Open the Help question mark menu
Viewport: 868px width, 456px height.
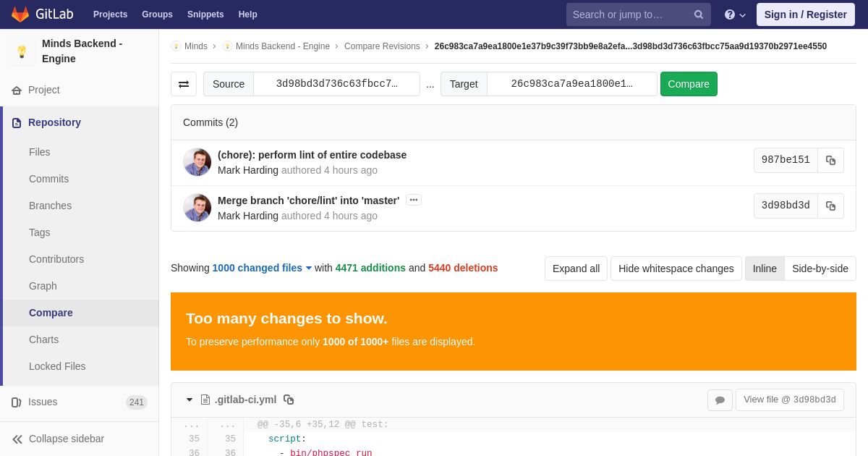(x=734, y=14)
